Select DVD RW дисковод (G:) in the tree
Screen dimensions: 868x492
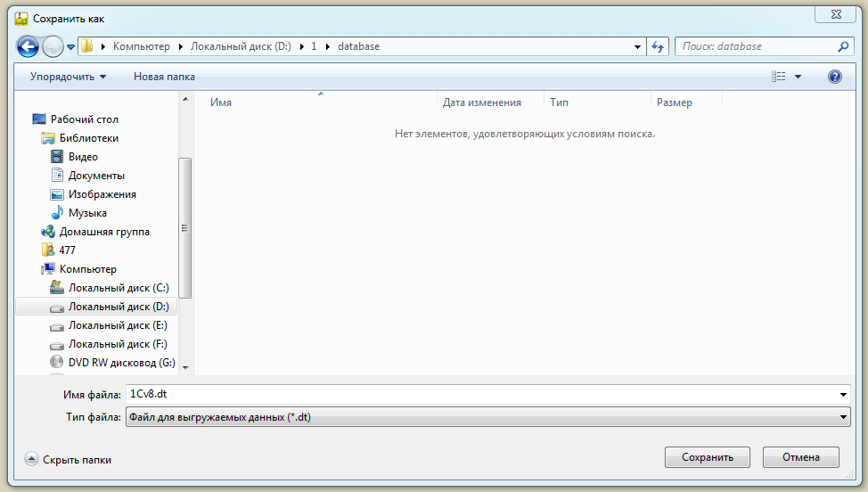[121, 363]
